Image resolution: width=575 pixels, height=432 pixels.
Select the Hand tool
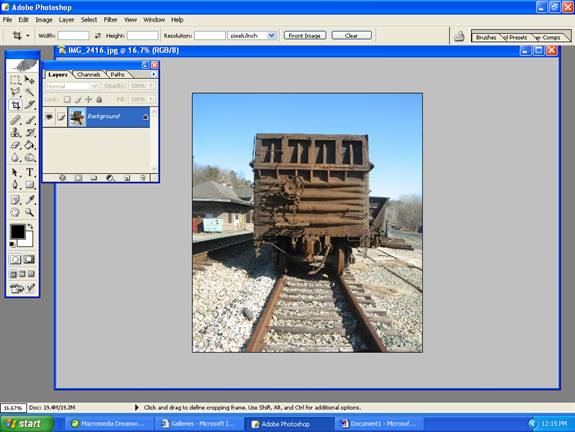tap(15, 212)
